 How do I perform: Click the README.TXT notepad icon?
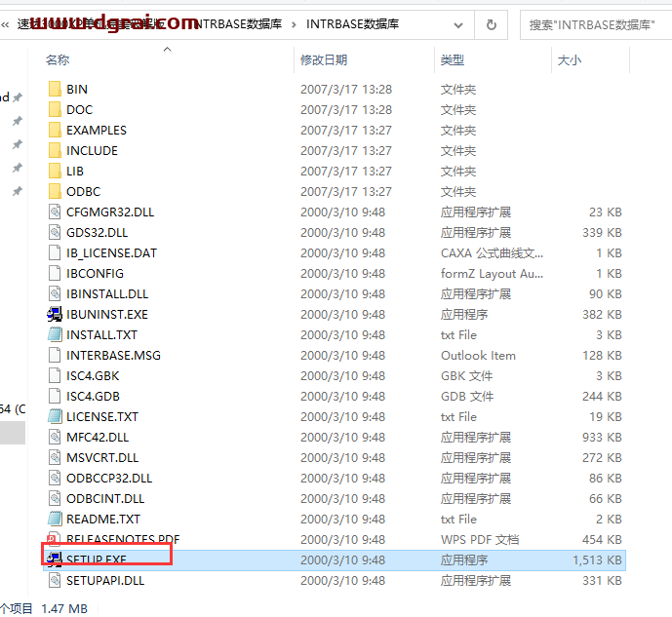click(55, 519)
